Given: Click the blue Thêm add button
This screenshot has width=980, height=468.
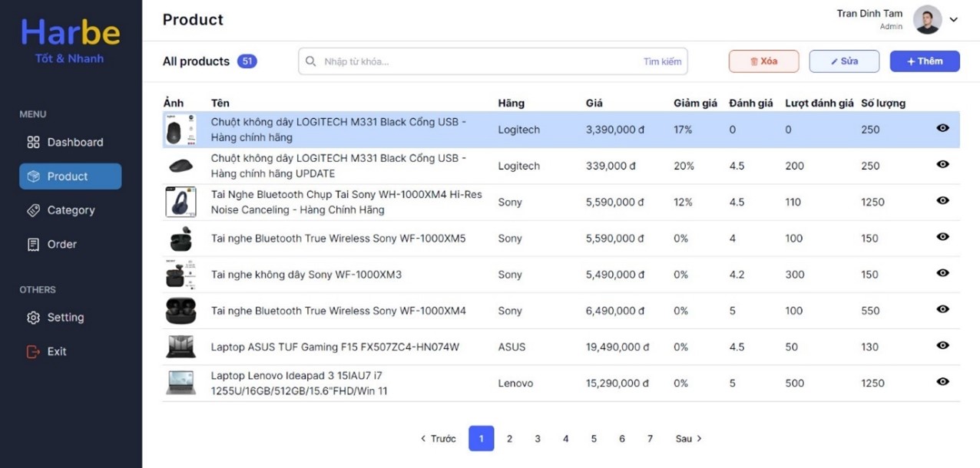Looking at the screenshot, I should (925, 61).
